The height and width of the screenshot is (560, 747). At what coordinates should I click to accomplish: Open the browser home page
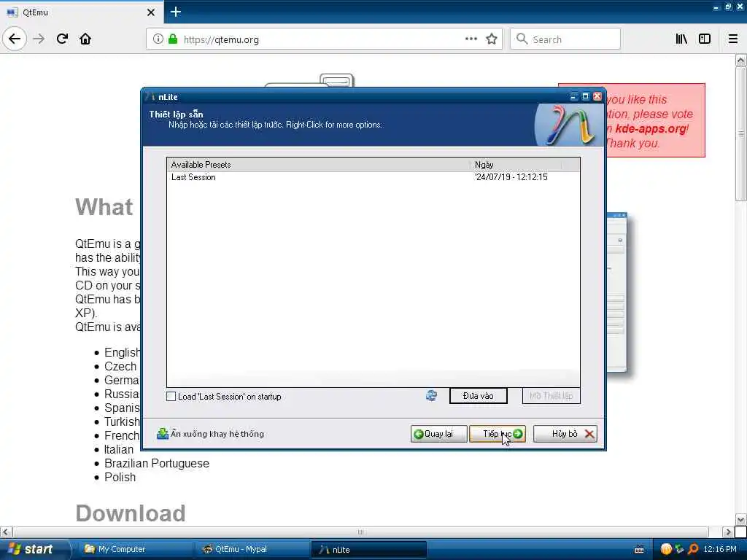tap(85, 39)
